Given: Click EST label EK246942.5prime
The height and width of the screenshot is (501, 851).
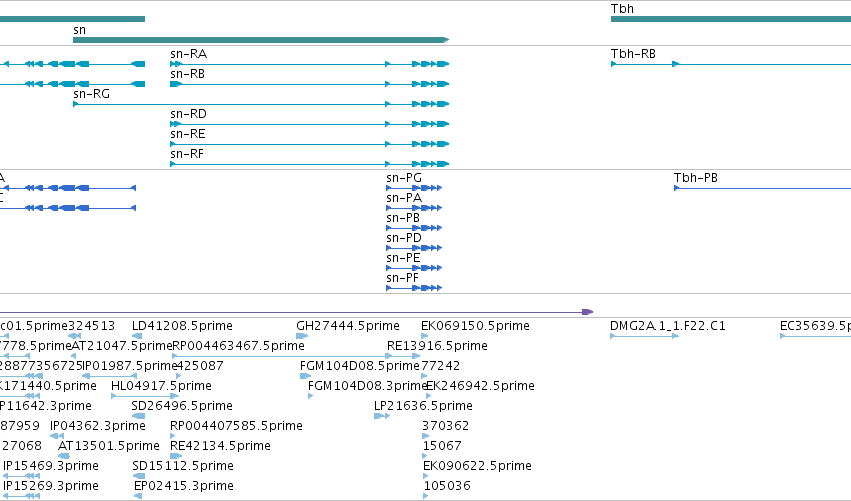Looking at the screenshot, I should point(481,386).
